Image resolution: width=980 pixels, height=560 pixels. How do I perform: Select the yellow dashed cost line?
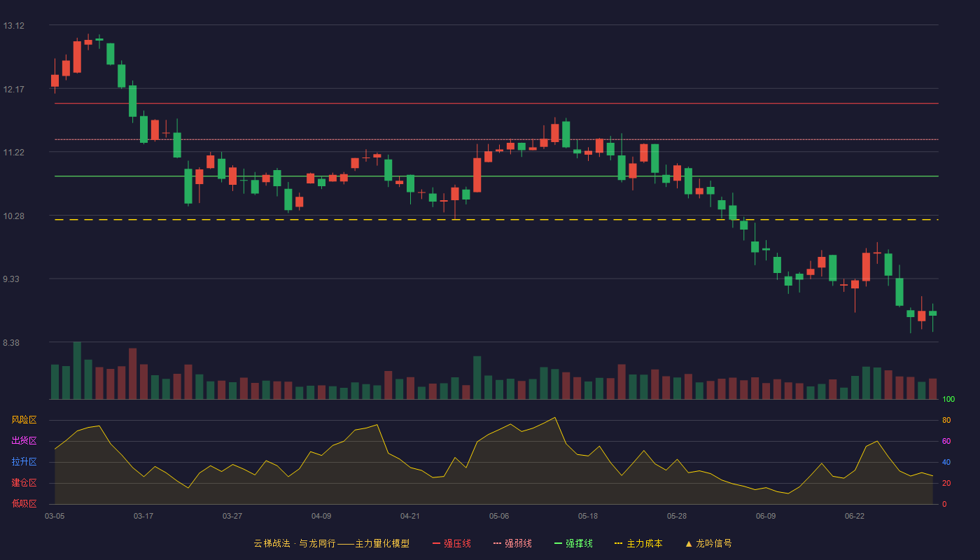496,220
